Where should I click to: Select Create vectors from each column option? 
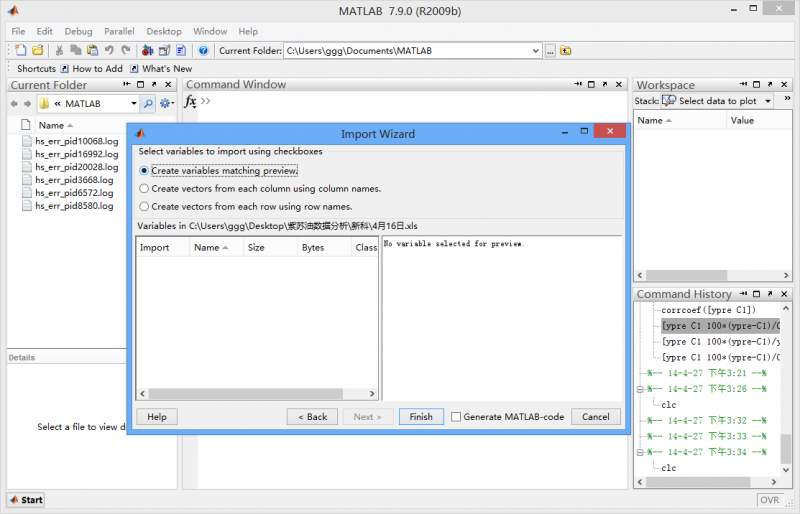point(144,188)
